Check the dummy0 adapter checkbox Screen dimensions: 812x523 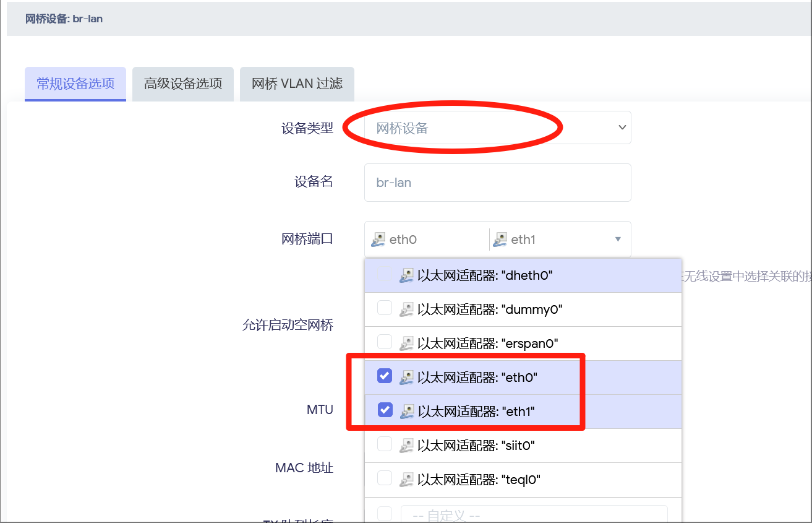point(385,308)
